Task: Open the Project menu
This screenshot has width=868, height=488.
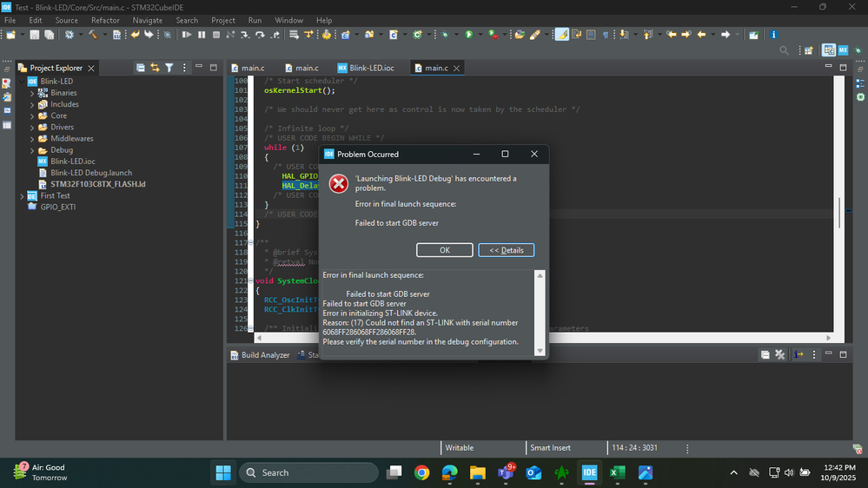Action: tap(223, 20)
